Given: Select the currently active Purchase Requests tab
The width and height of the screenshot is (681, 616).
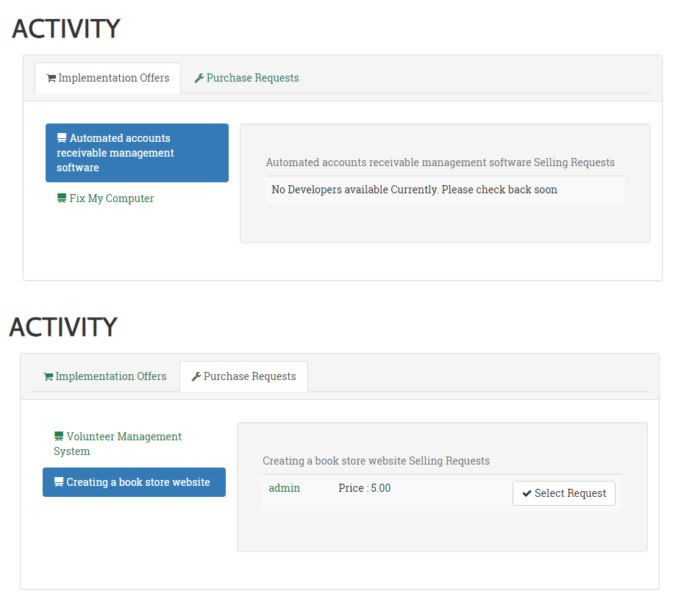Looking at the screenshot, I should click(243, 376).
